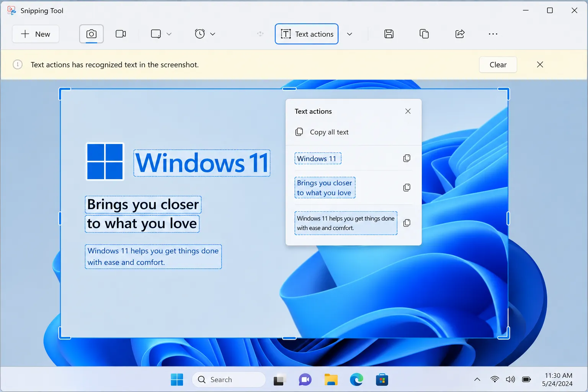This screenshot has width=588, height=392.
Task: Click the taskbar Search box
Action: [x=229, y=380]
